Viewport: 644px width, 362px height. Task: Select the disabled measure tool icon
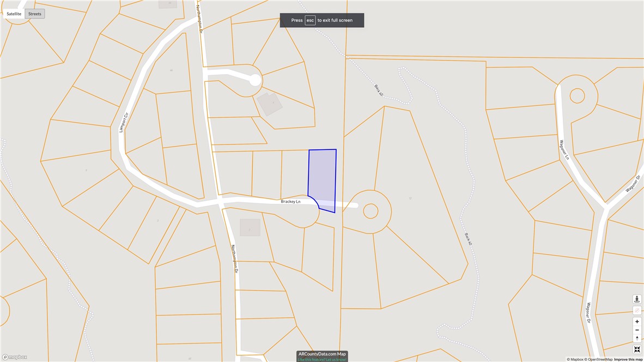click(x=636, y=310)
